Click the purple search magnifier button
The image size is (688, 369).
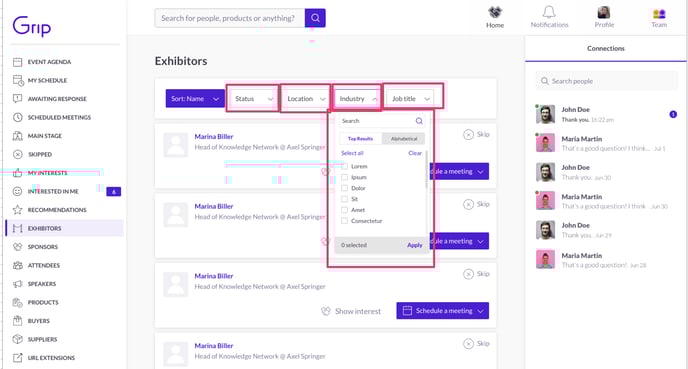[x=315, y=18]
